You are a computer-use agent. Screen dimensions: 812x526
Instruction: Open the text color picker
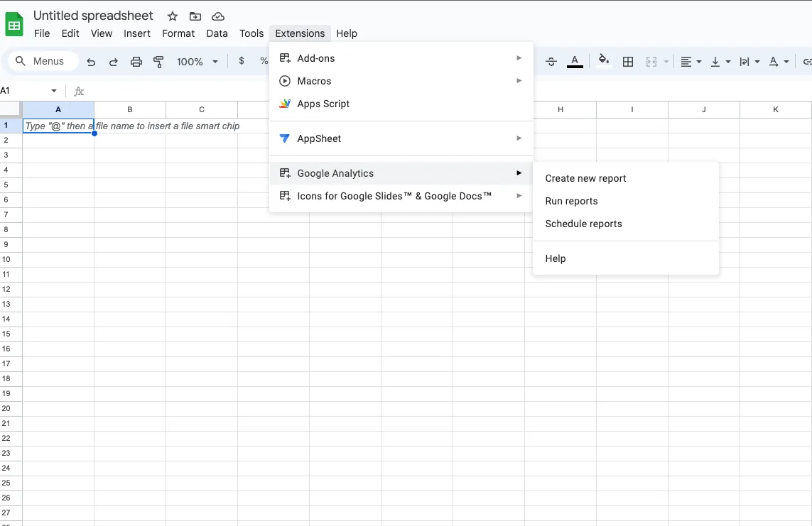tap(575, 62)
